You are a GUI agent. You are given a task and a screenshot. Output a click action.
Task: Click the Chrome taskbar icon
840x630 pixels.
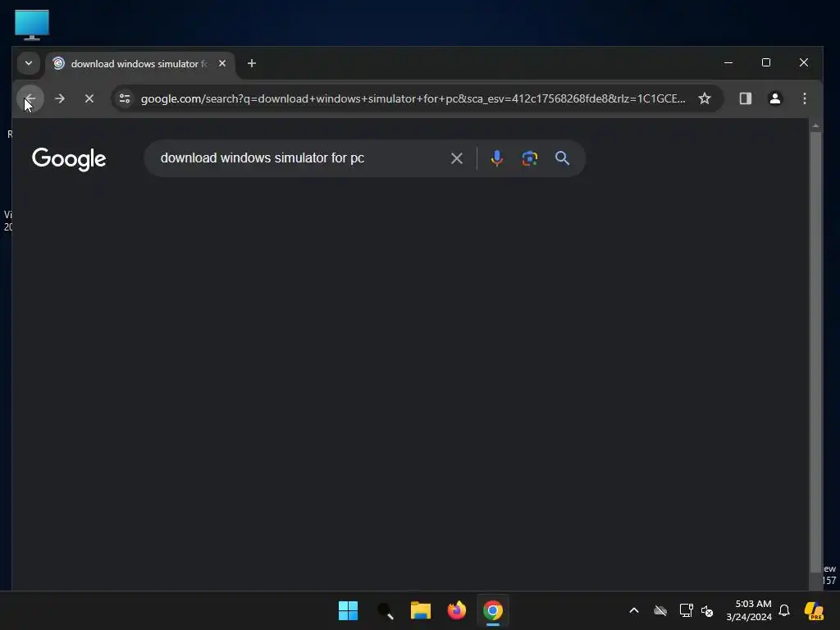coord(493,610)
